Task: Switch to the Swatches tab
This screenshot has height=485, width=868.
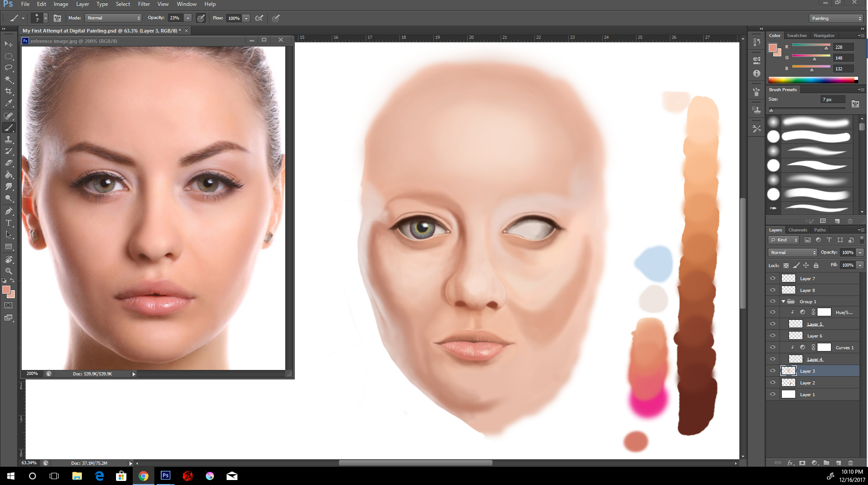Action: click(797, 36)
